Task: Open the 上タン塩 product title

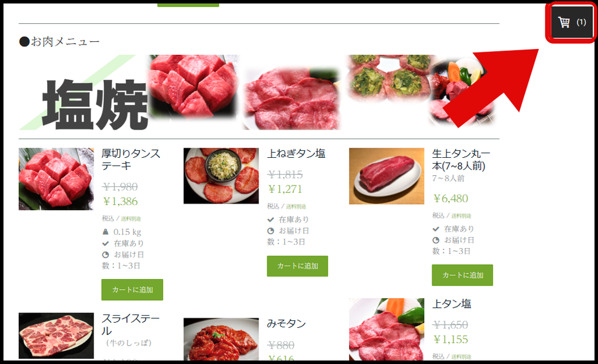Action: 452,304
